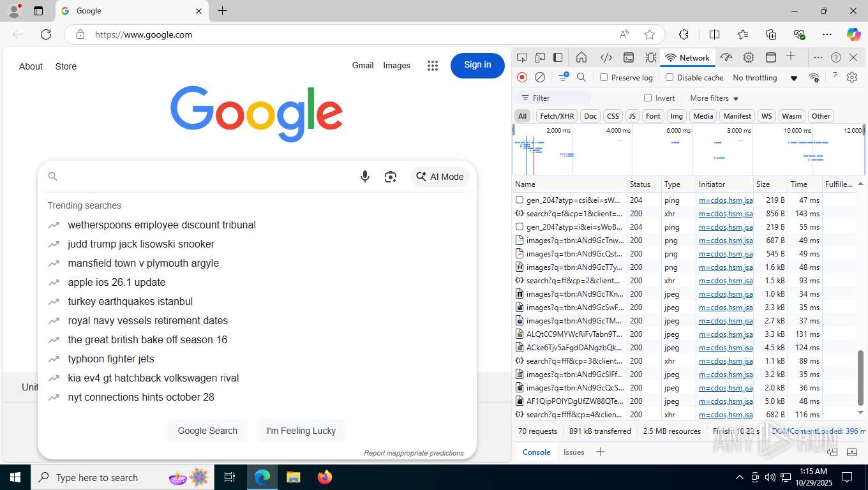The image size is (868, 490).
Task: Check the Invert filter checkbox
Action: point(648,98)
